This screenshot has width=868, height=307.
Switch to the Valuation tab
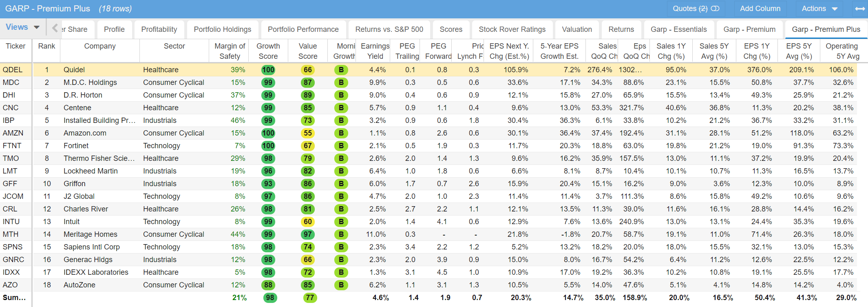pos(577,29)
